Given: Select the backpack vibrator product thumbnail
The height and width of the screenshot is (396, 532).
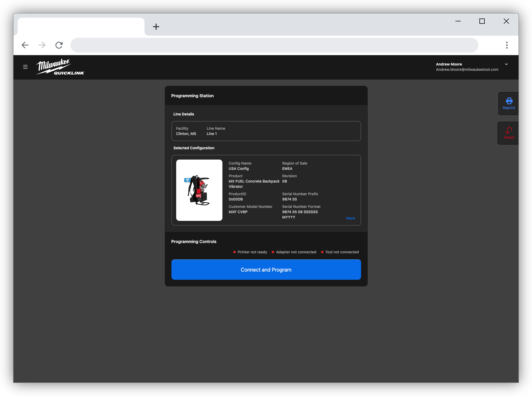Looking at the screenshot, I should [x=199, y=190].
